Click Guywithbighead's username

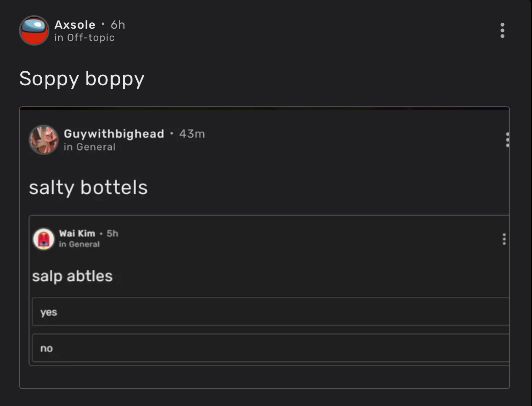114,134
